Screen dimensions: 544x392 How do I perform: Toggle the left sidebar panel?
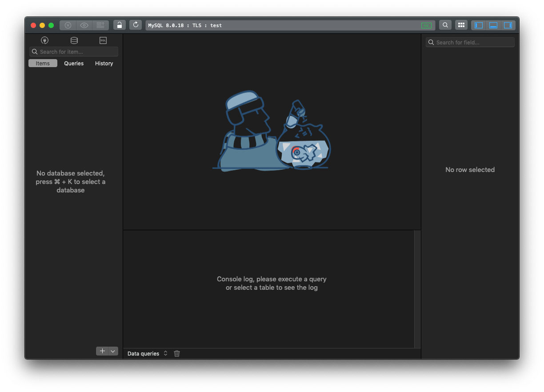[x=479, y=25]
